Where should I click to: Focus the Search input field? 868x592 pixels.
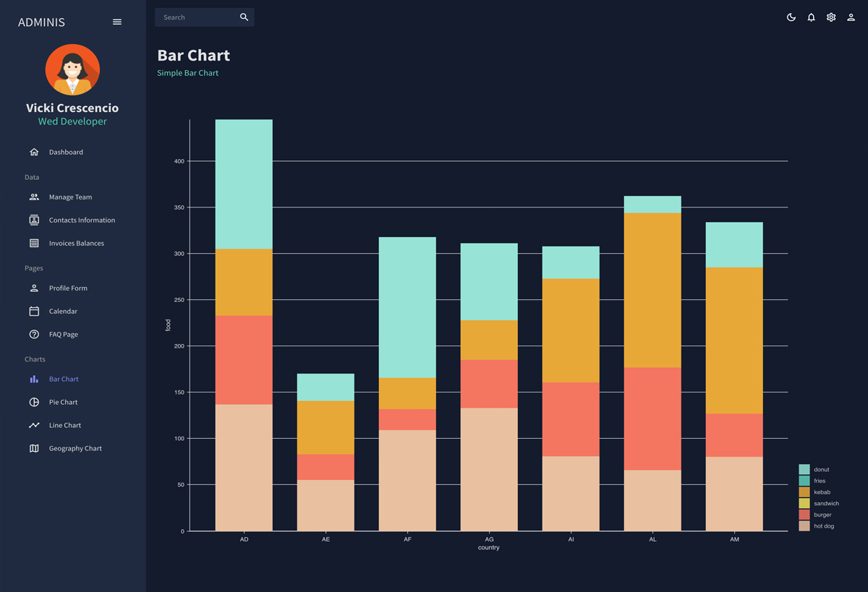197,17
